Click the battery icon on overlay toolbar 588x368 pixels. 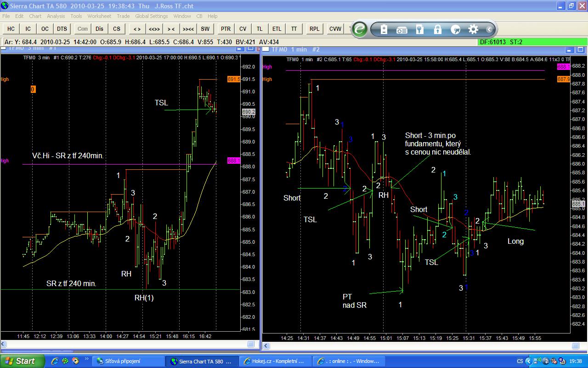coord(384,29)
